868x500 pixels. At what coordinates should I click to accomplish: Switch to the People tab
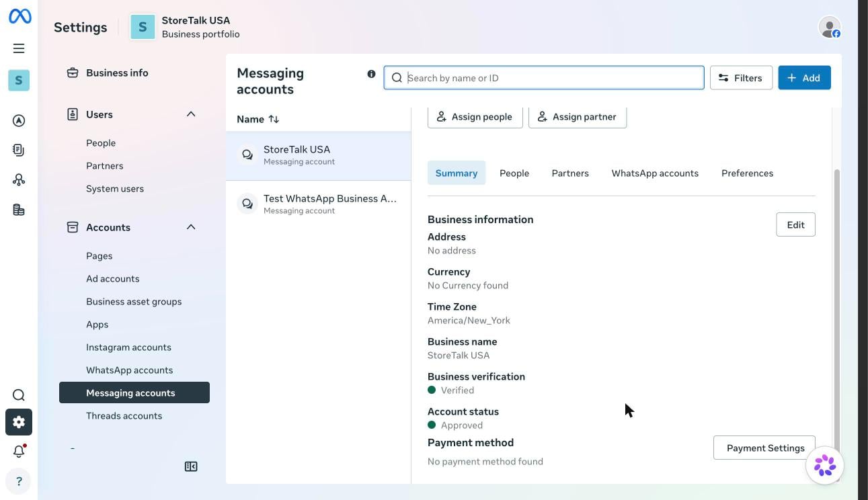[514, 173]
